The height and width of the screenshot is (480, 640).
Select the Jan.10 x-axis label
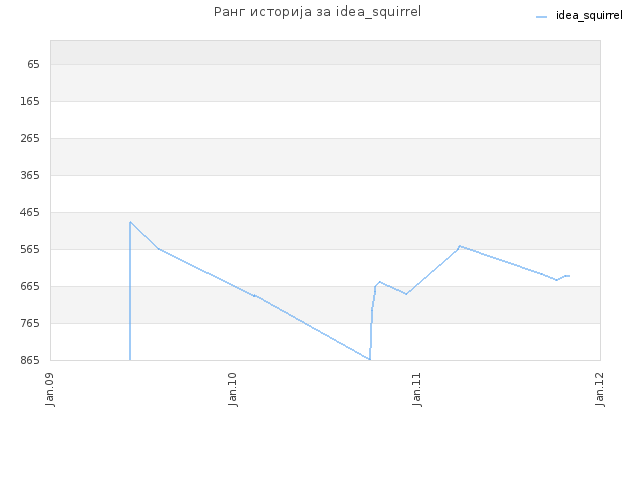coord(233,389)
